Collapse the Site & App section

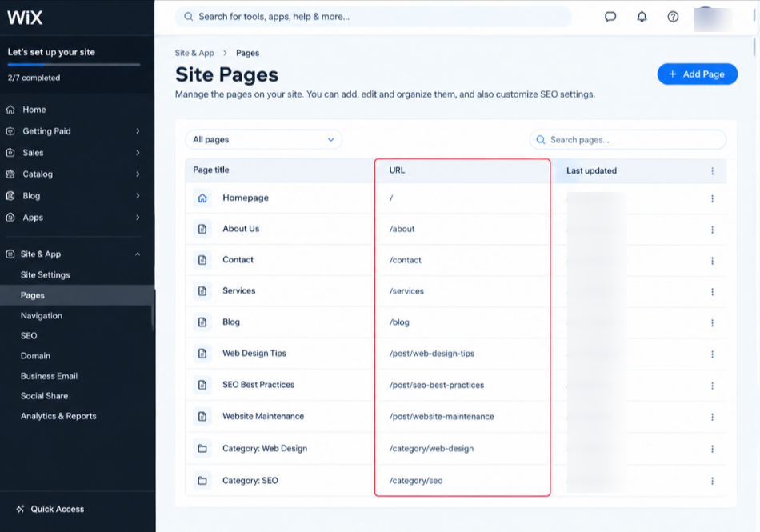[x=138, y=254]
